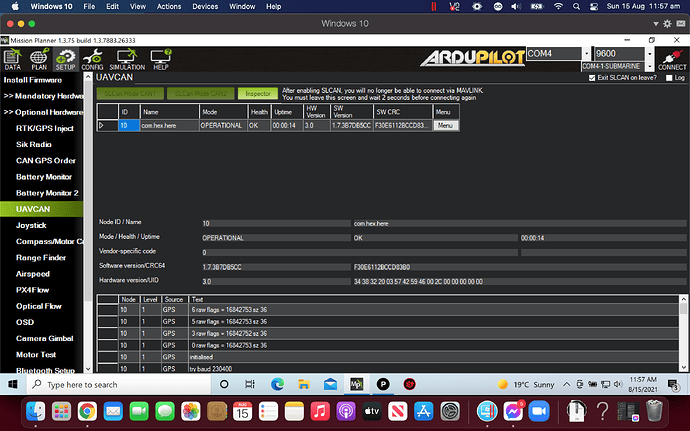This screenshot has width=690, height=431.
Task: Click the CONNECT plug icon
Action: pos(672,59)
